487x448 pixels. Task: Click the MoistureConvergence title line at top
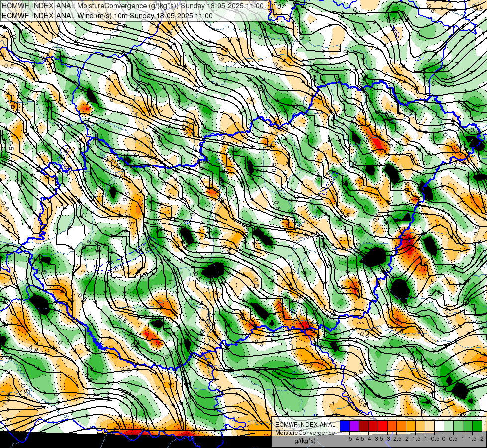(x=133, y=6)
